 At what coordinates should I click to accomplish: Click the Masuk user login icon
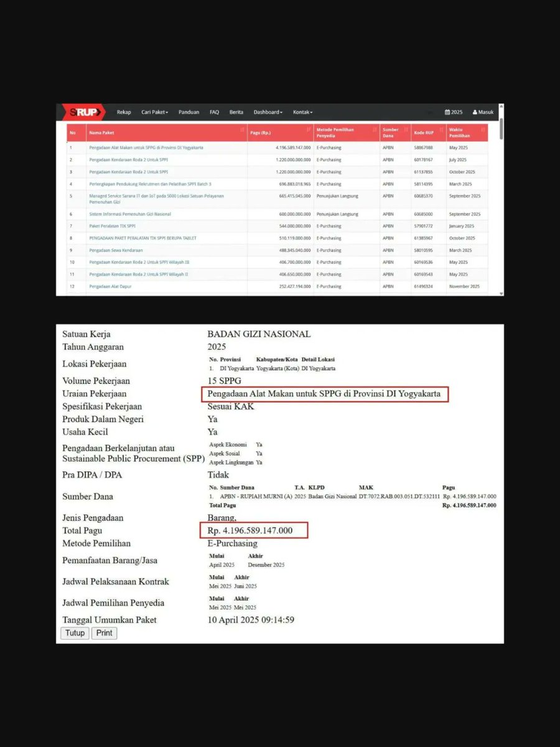click(483, 112)
